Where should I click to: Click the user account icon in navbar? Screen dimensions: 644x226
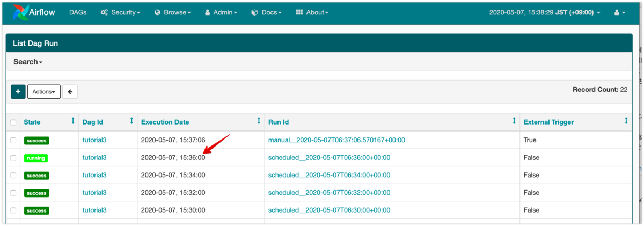click(x=620, y=12)
